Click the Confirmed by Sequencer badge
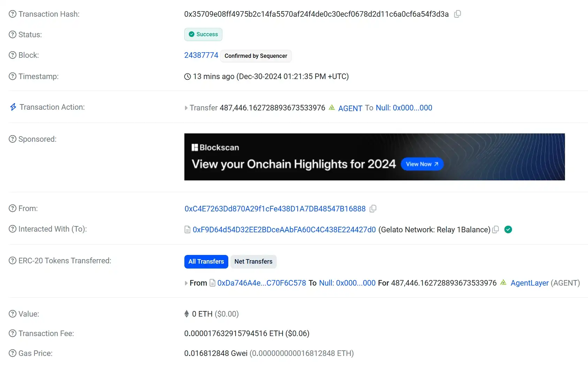This screenshot has height=365, width=588. pyautogui.click(x=256, y=56)
